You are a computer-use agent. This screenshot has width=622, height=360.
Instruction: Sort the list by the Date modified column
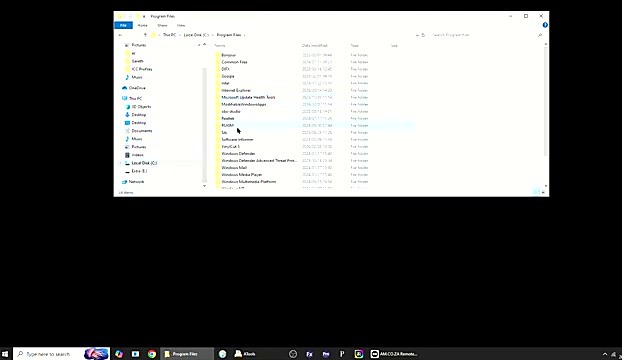(x=315, y=46)
